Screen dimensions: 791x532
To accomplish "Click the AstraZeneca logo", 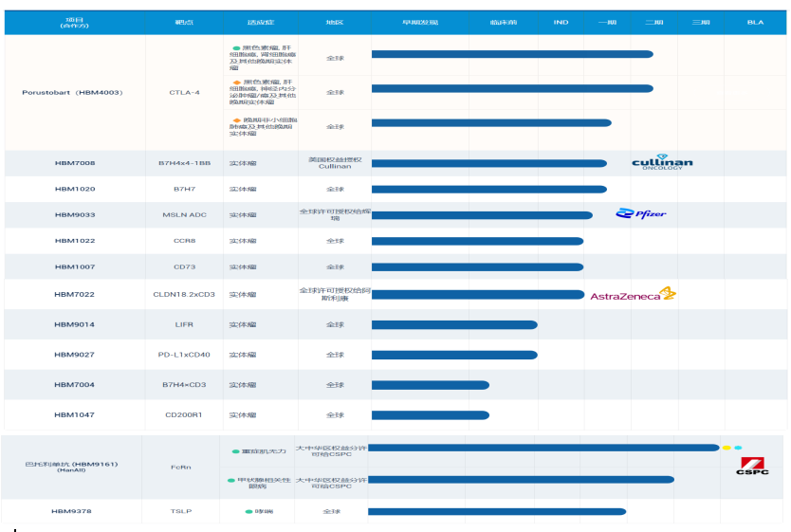I will pos(633,295).
